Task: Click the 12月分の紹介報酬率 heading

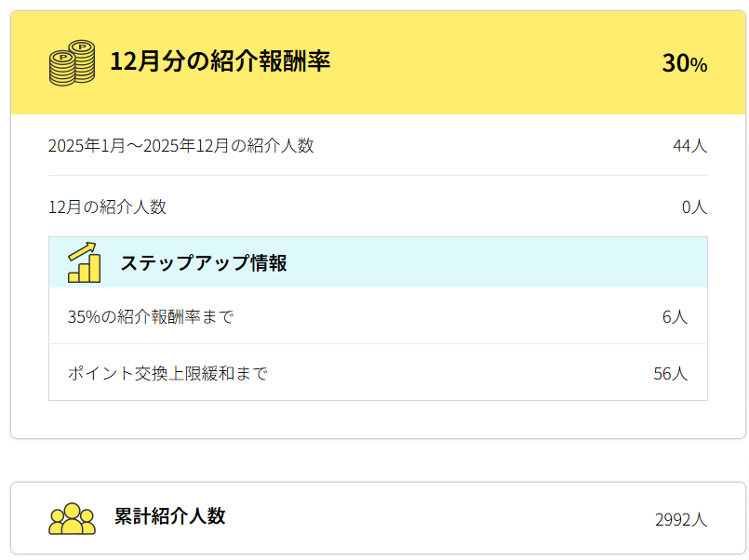Action: [220, 62]
